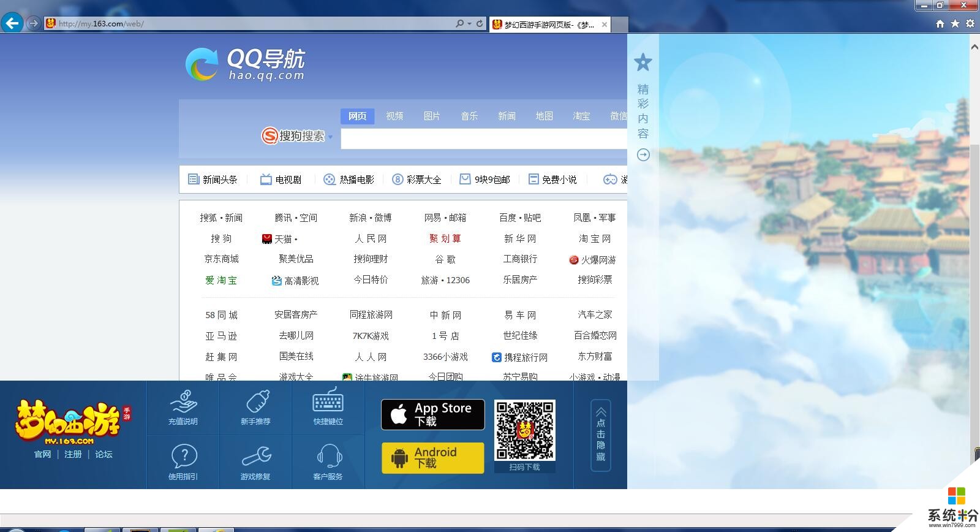Image resolution: width=980 pixels, height=532 pixels.
Task: Click the browser forward arrow button
Action: (x=34, y=23)
